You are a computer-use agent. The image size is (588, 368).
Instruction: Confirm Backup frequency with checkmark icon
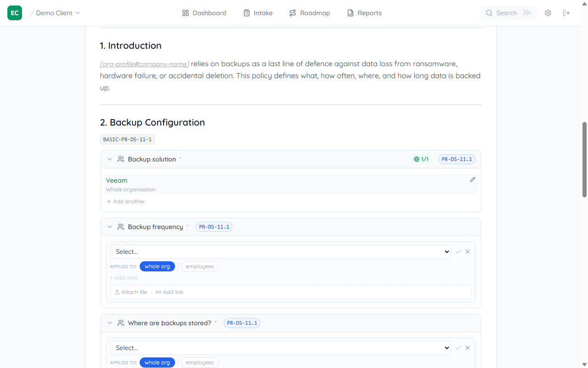point(458,252)
